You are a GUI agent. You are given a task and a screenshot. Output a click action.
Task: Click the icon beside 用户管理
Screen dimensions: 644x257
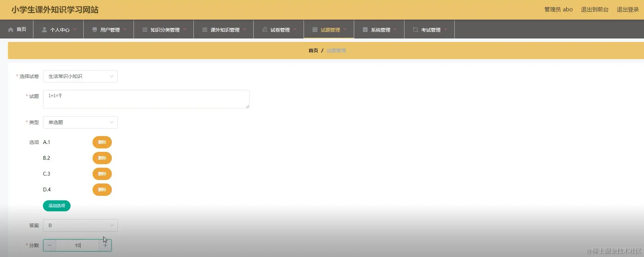click(x=95, y=30)
